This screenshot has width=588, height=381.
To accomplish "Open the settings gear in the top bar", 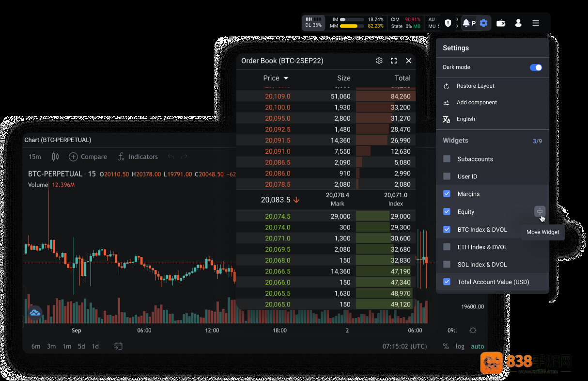I will [x=483, y=23].
